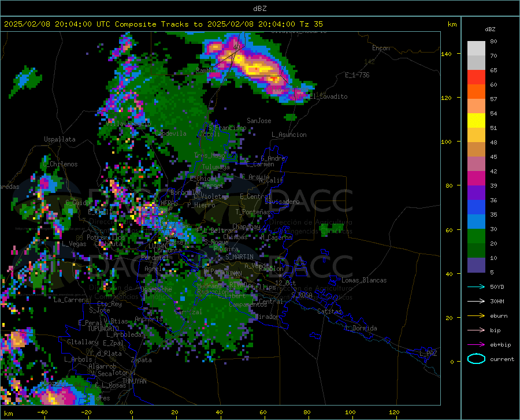The width and height of the screenshot is (520, 420).
Task: Click the Algarrob map label
Action: tap(102, 366)
